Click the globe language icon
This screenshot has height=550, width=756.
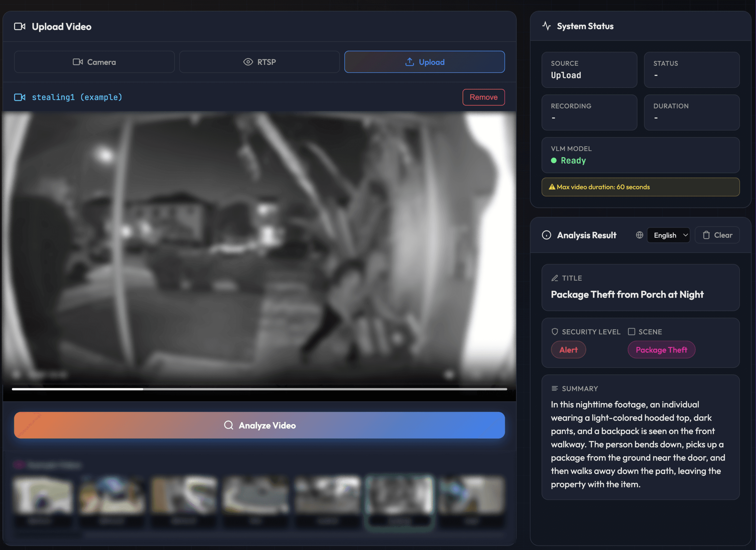coord(639,235)
